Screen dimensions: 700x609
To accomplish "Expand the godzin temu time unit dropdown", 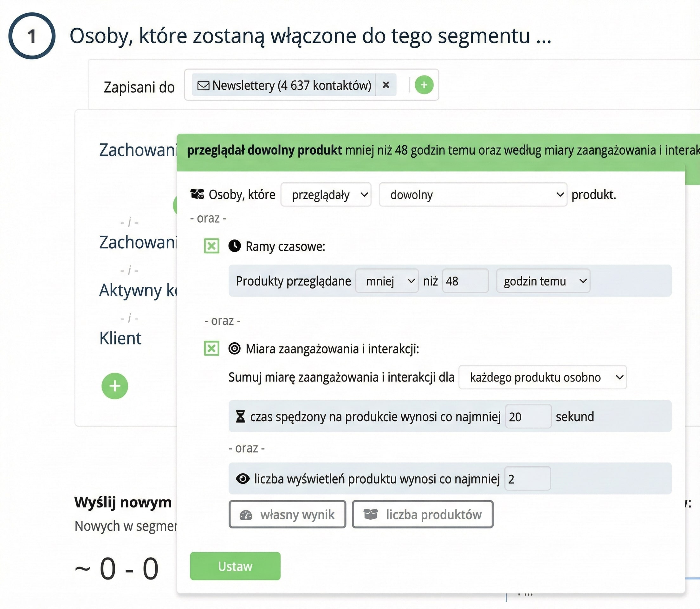I will 543,281.
